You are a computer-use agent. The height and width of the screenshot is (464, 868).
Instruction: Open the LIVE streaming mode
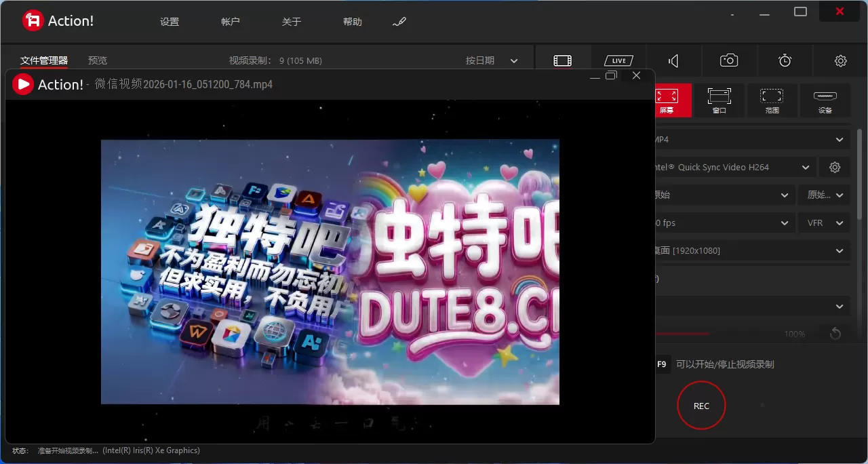pos(617,60)
